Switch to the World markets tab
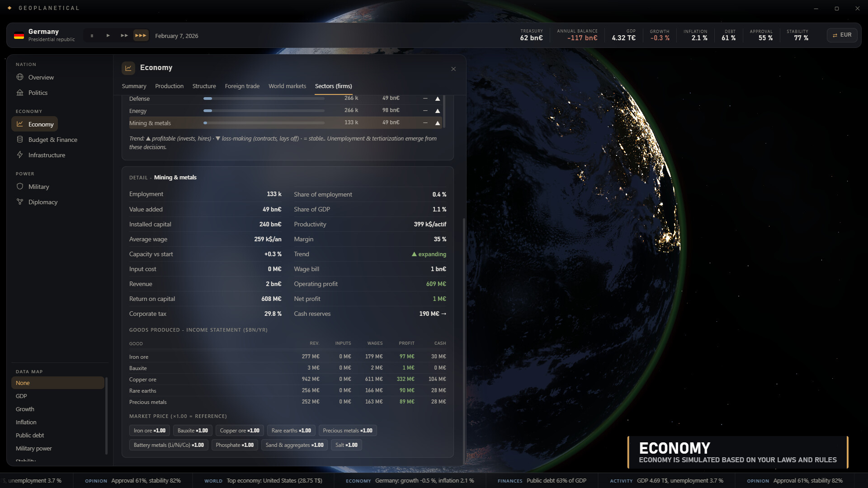 pyautogui.click(x=287, y=86)
